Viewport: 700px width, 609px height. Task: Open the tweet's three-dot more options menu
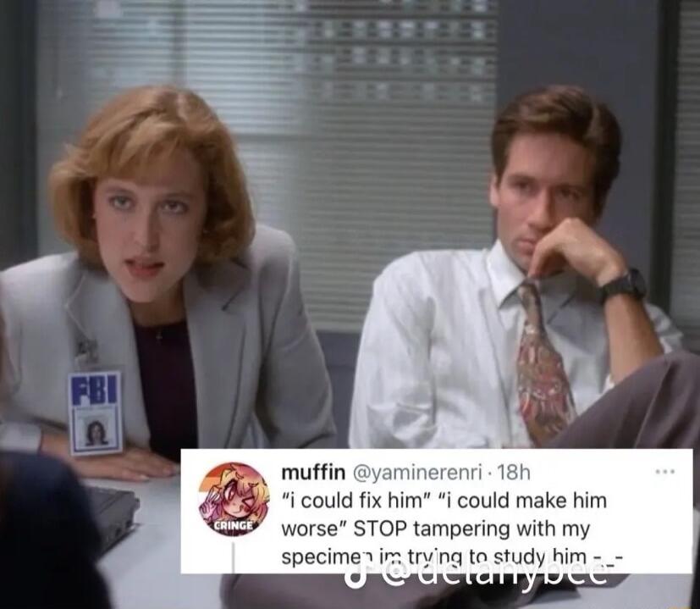tap(665, 471)
